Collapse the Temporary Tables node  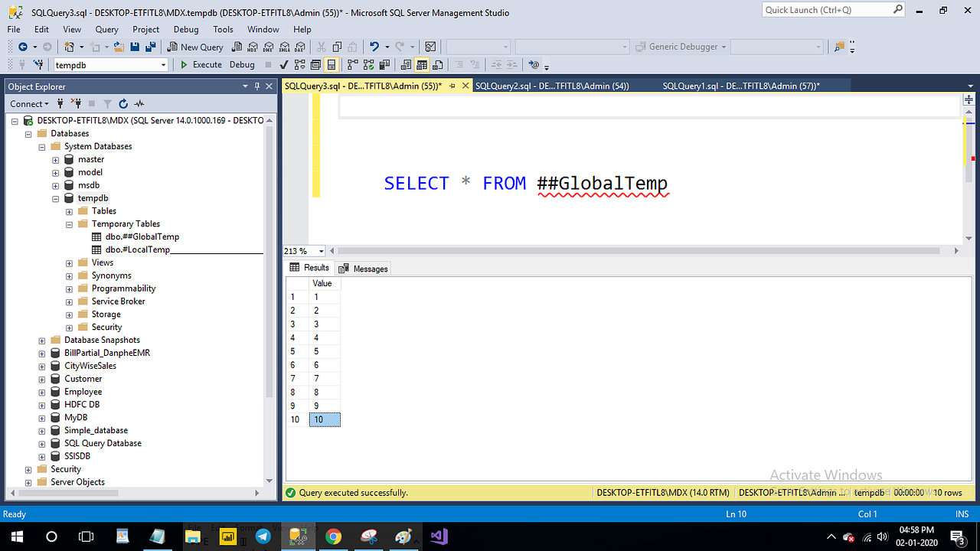(70, 223)
